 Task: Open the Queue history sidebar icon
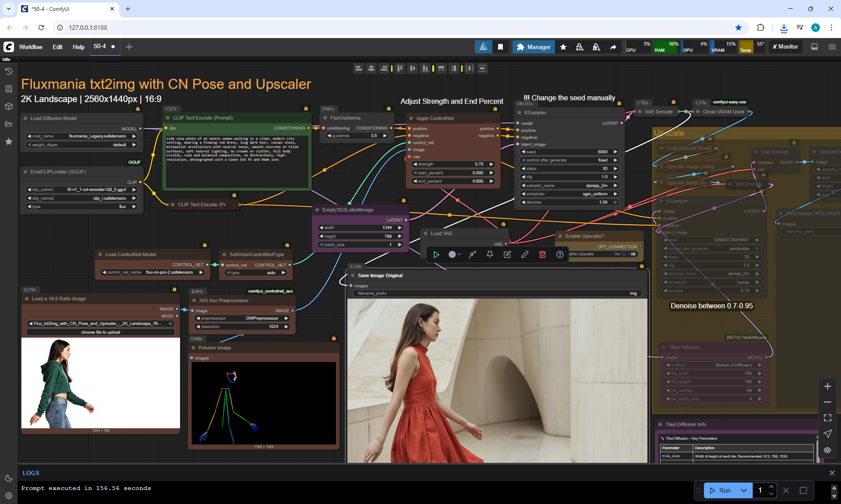8,71
